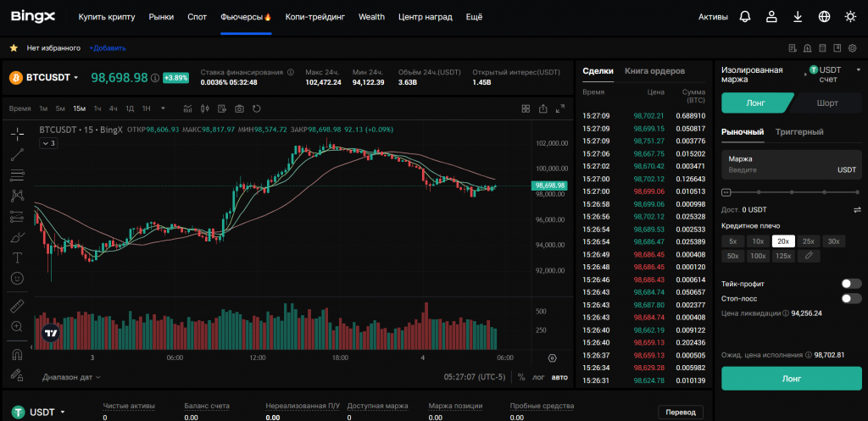The width and height of the screenshot is (868, 421).
Task: Open the BTCUSDT pair dropdown
Action: [x=52, y=77]
